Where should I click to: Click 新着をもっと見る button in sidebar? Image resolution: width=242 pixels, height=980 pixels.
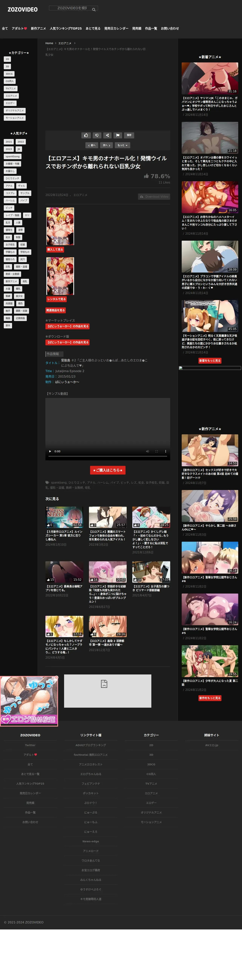tap(210, 361)
